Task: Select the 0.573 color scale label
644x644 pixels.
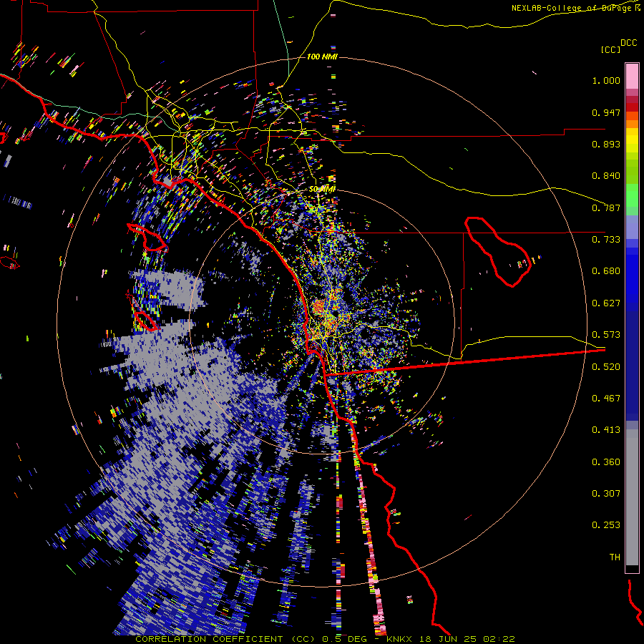Action: (606, 335)
